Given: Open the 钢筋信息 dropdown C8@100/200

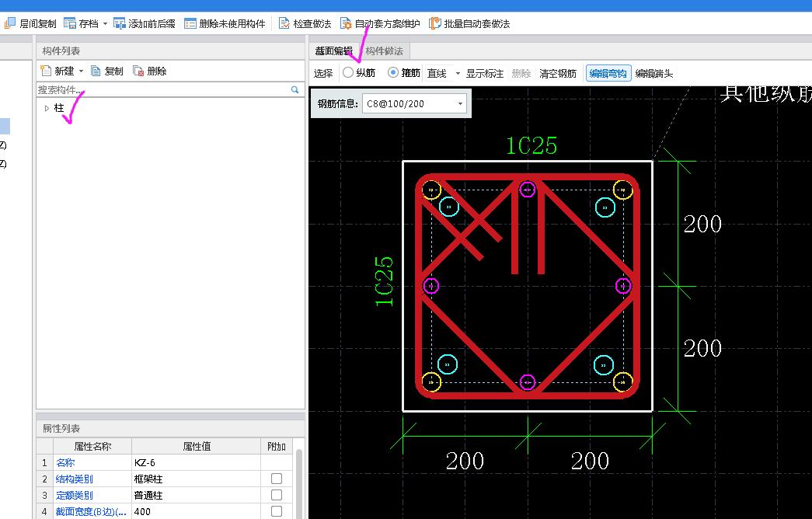Looking at the screenshot, I should point(461,103).
